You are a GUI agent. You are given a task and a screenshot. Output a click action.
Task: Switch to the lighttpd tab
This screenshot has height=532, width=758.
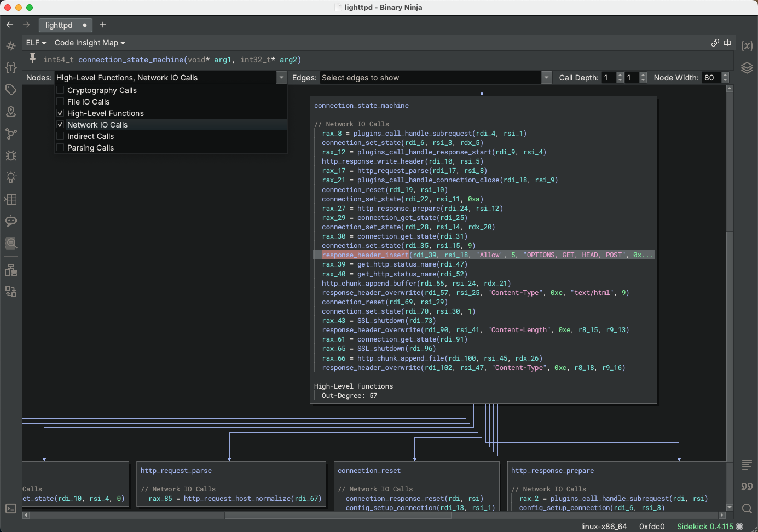tap(66, 25)
